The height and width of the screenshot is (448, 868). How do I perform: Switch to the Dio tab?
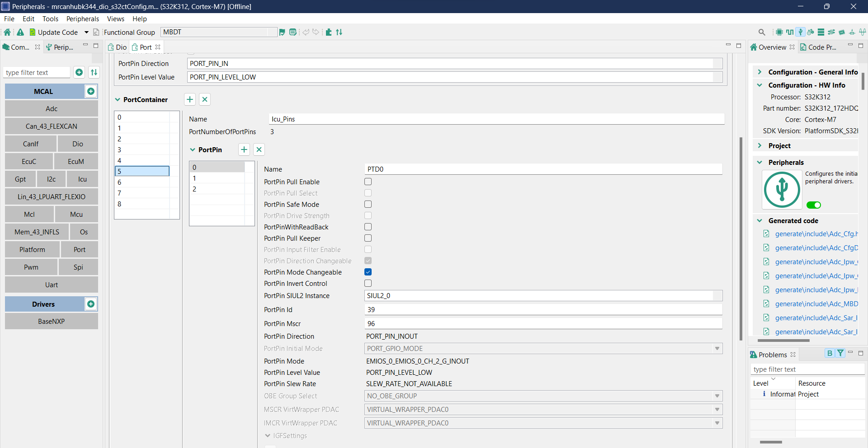coord(120,47)
